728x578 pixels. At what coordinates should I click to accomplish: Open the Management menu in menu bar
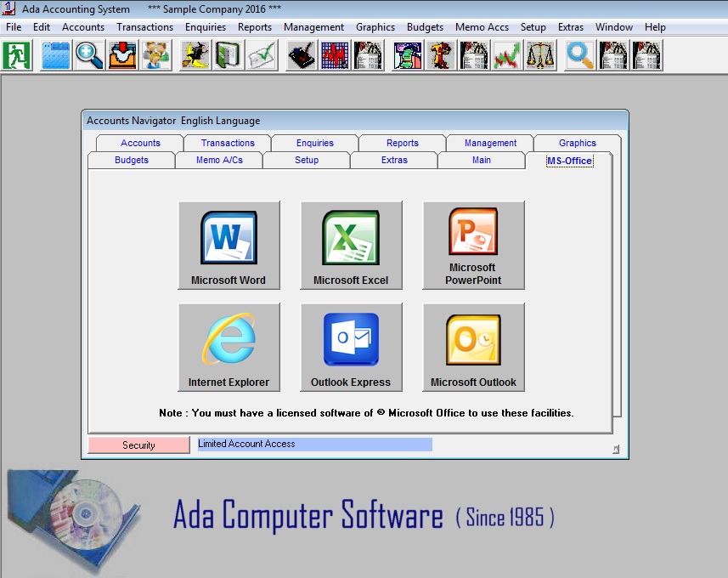[313, 27]
